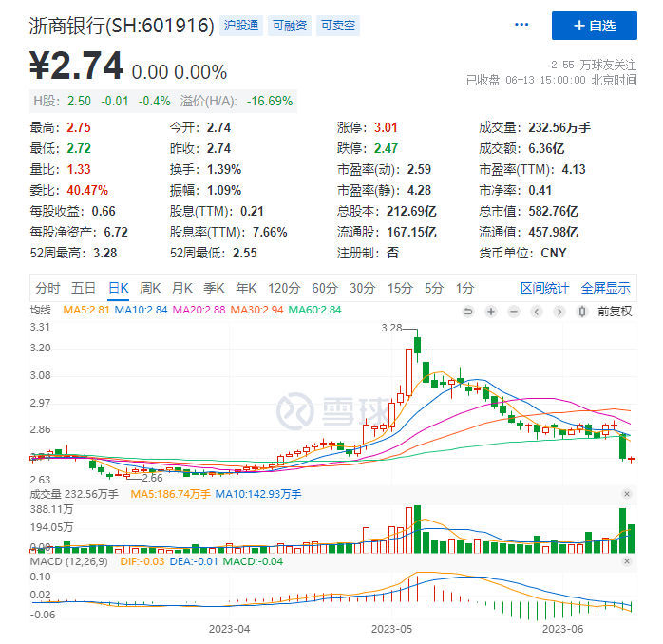
Task: Click the 3.28 peak price marker on chart
Action: point(391,328)
